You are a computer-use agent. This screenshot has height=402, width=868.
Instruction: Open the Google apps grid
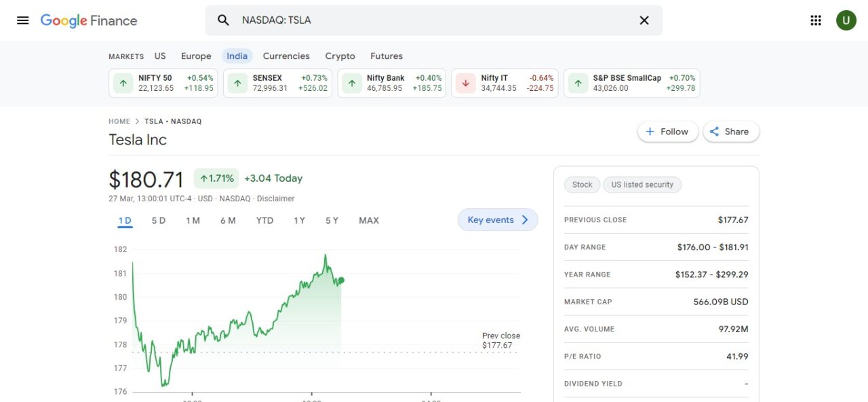tap(816, 20)
